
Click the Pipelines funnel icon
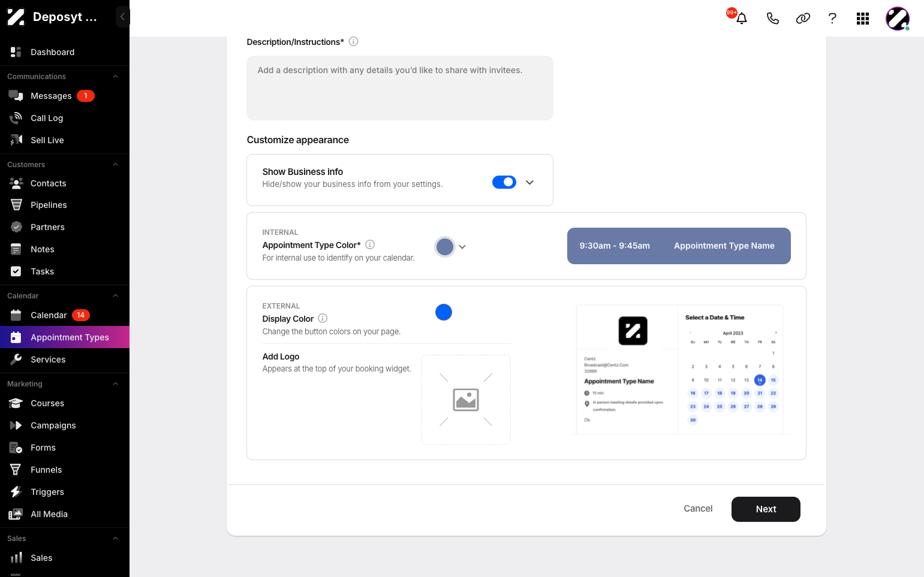tap(16, 205)
